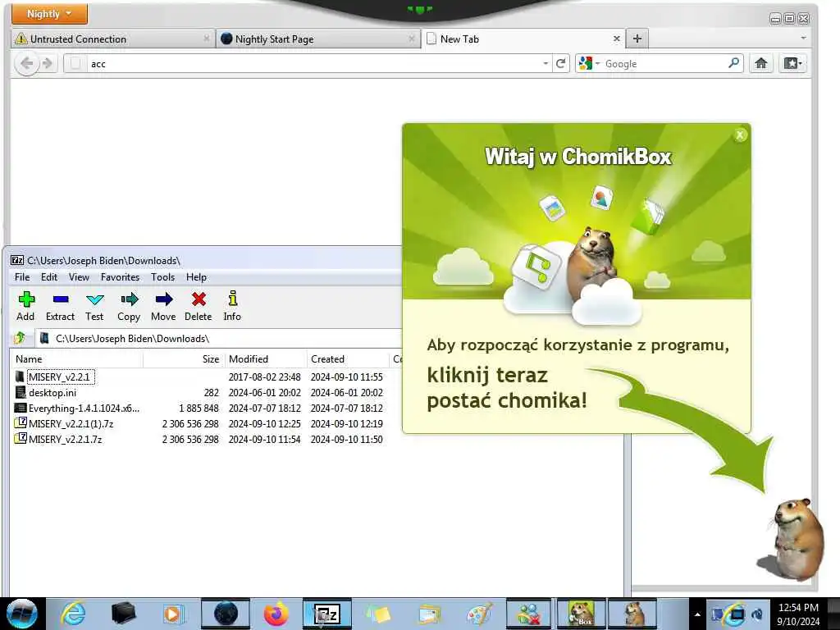Open the View menu in 7-Zip
The width and height of the screenshot is (840, 630).
(x=79, y=277)
